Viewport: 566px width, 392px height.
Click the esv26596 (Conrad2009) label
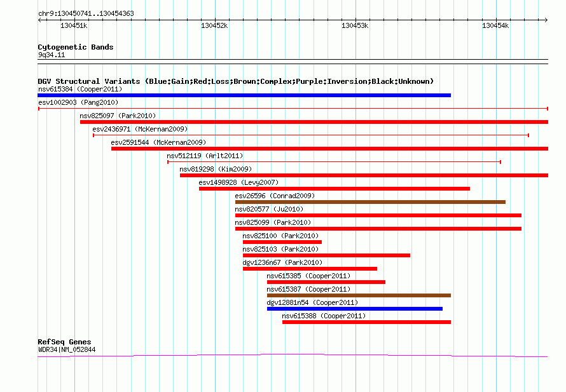tap(275, 196)
